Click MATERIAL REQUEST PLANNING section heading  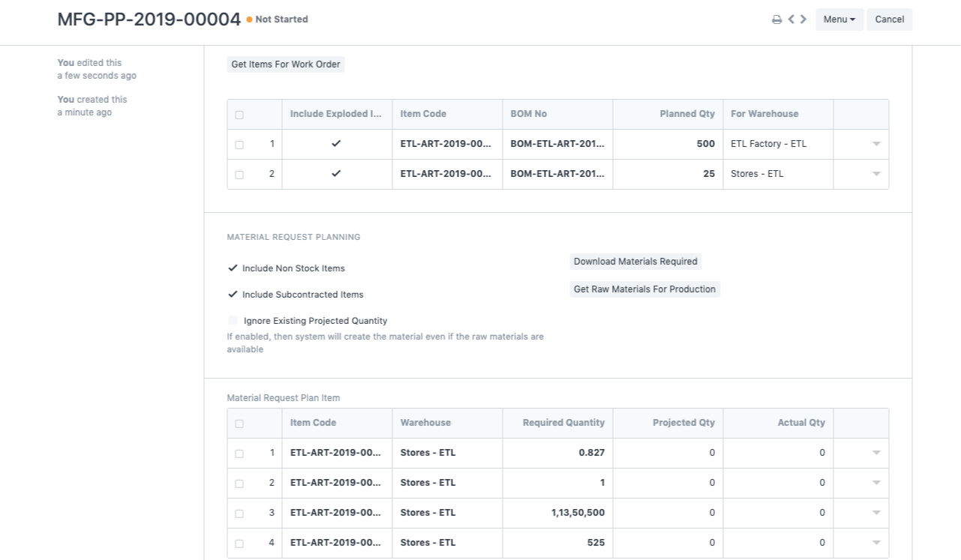294,237
